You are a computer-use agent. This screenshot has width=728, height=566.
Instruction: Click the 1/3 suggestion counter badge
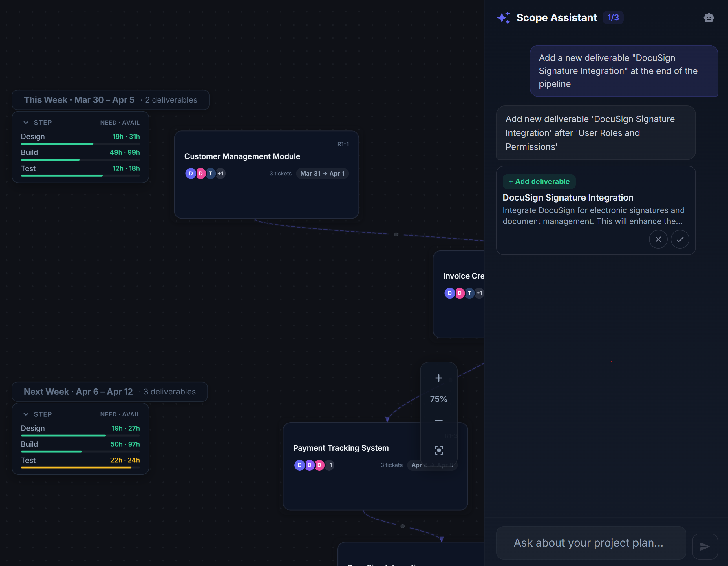pyautogui.click(x=613, y=17)
